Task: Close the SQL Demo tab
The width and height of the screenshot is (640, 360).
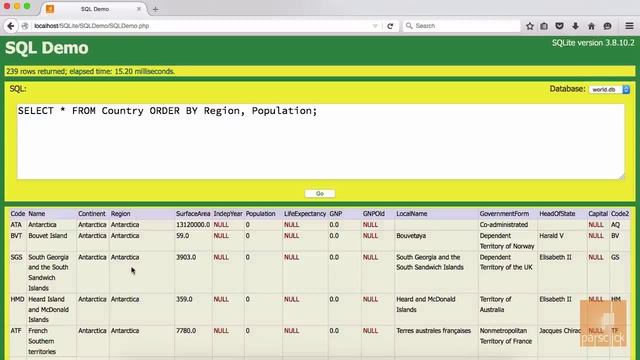Action: tap(139, 9)
